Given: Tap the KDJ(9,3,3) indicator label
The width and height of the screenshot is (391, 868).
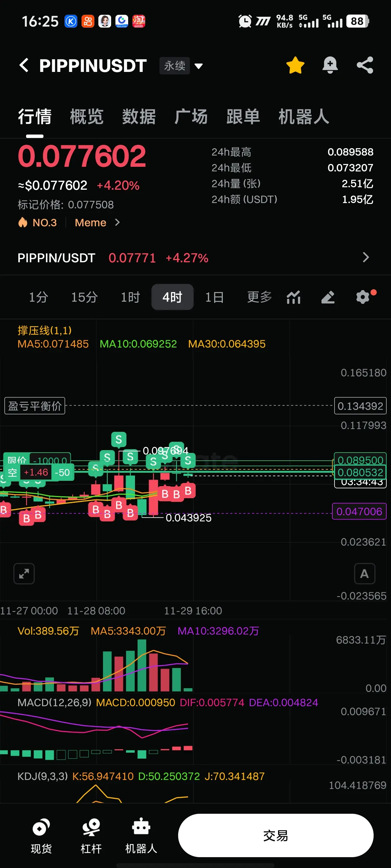Looking at the screenshot, I should point(43,776).
